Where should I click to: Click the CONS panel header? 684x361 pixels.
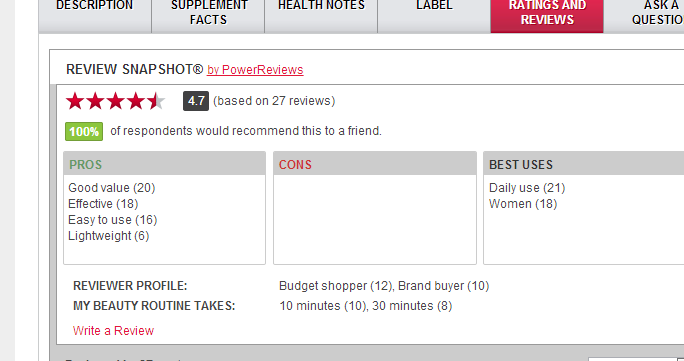point(375,164)
